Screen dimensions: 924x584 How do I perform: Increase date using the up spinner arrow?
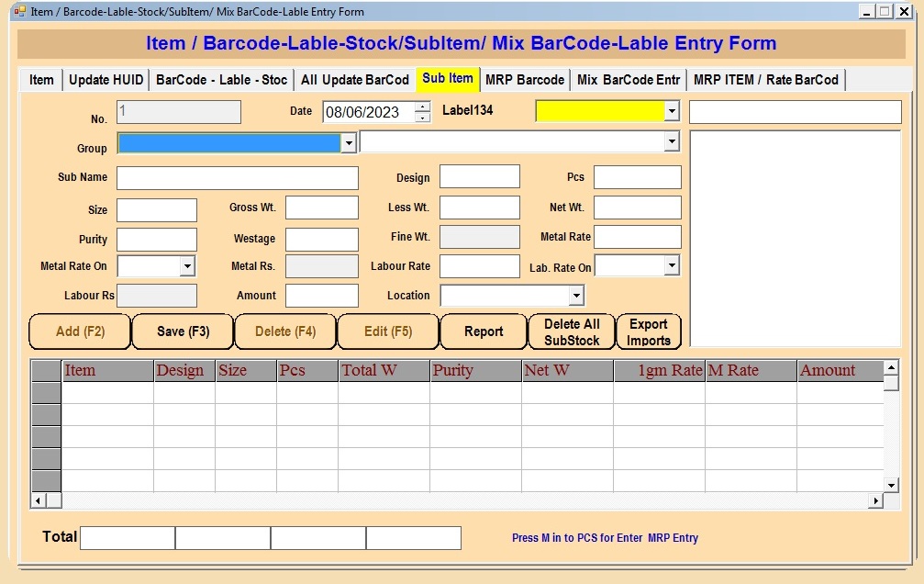[x=422, y=107]
